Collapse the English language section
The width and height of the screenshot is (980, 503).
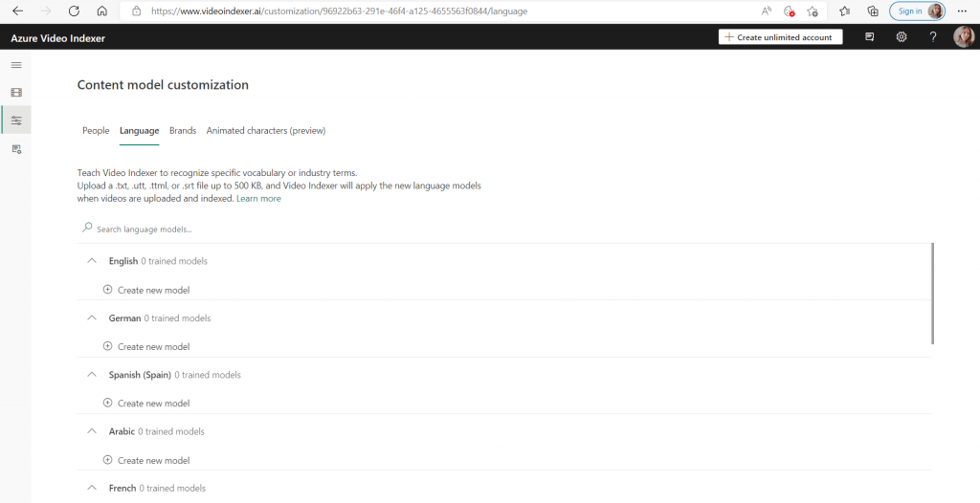(x=92, y=261)
